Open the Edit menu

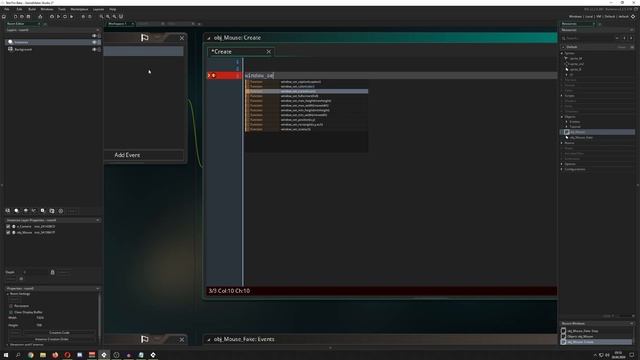tap(19, 9)
